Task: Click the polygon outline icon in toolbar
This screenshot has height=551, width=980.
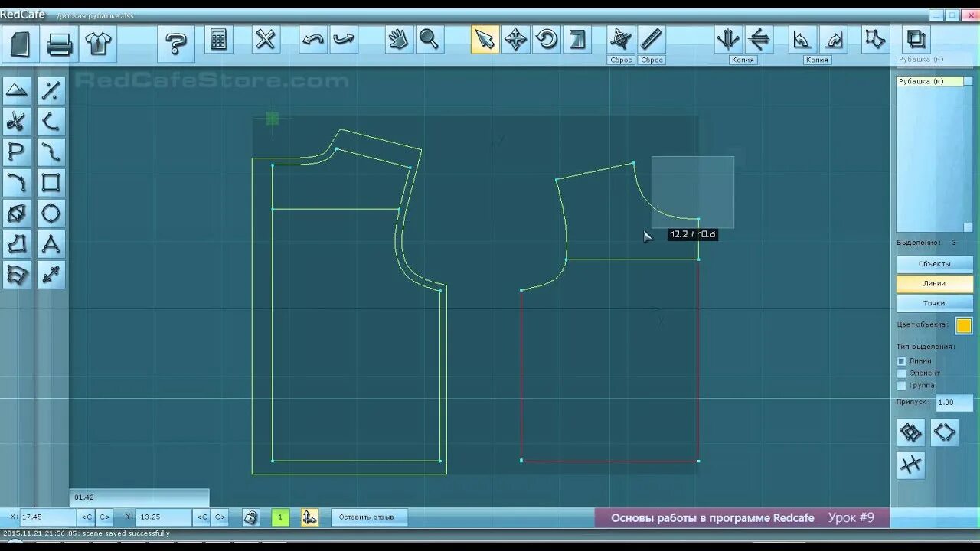Action: click(x=874, y=40)
